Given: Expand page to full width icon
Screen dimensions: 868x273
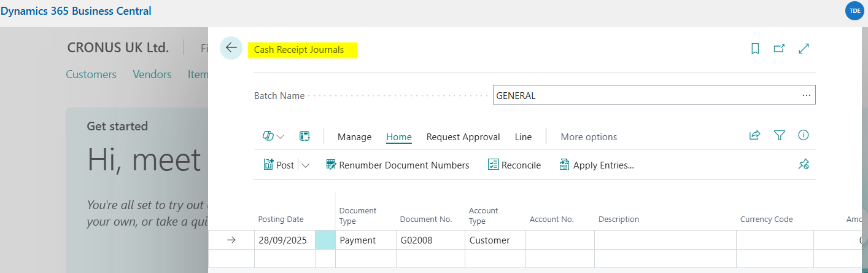Looking at the screenshot, I should click(x=804, y=49).
